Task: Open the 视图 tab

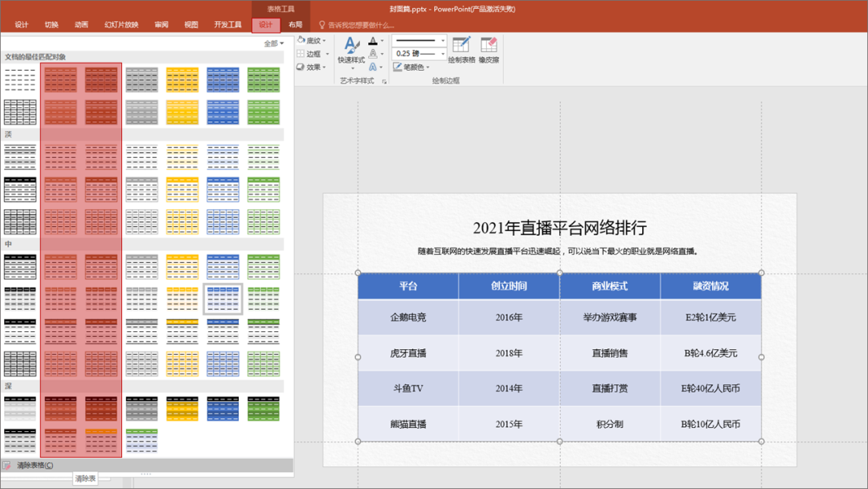Action: (x=191, y=25)
